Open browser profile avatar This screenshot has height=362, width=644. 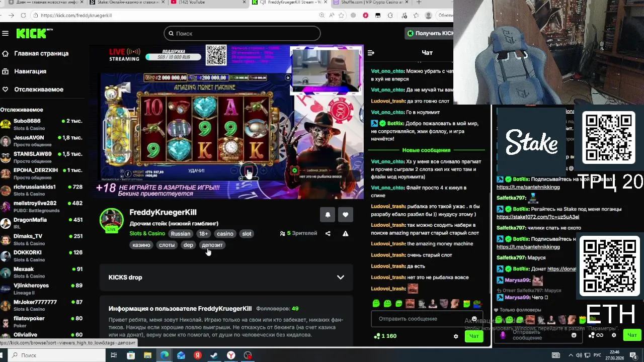429,16
